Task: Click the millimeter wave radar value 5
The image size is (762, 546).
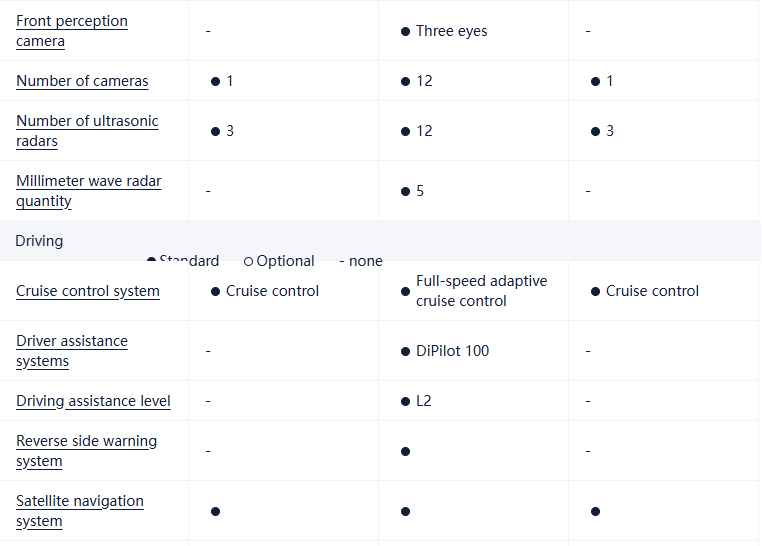Action: click(x=420, y=191)
